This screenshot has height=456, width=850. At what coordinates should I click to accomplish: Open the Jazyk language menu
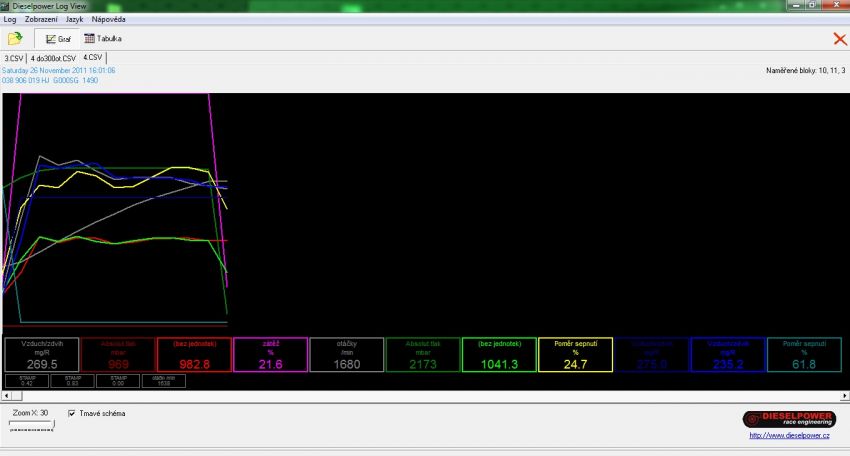(x=74, y=20)
